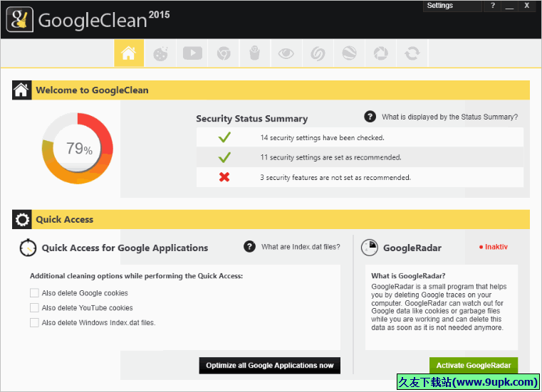Enable Also delete Google cookies

tap(34, 293)
